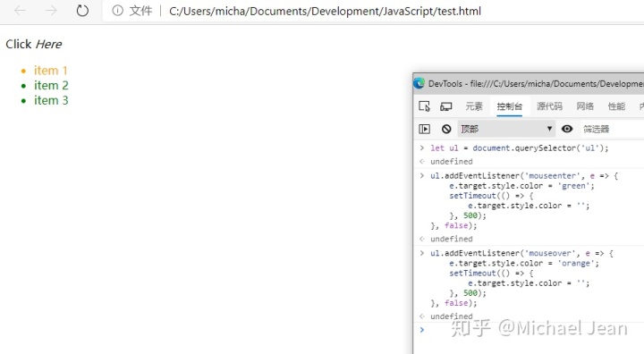Show the console sidebar icon
The image size is (644, 354).
tap(424, 129)
